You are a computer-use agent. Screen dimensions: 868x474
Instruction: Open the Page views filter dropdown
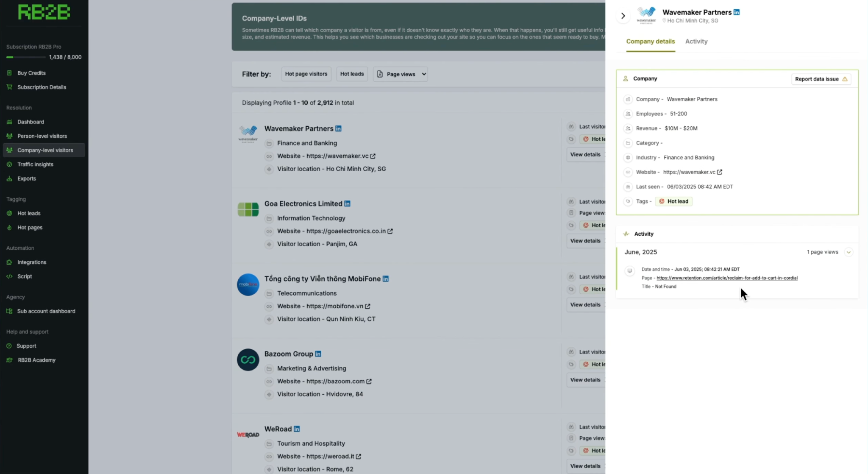pyautogui.click(x=401, y=74)
